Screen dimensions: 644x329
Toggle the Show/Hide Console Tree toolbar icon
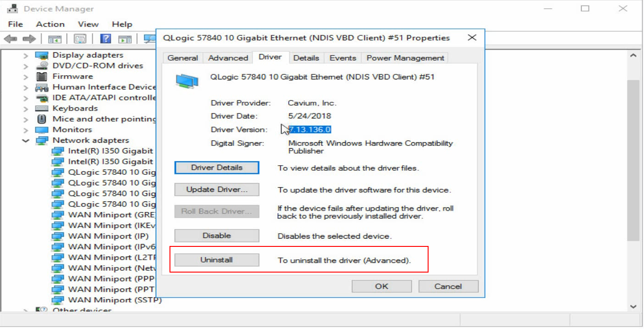point(55,39)
